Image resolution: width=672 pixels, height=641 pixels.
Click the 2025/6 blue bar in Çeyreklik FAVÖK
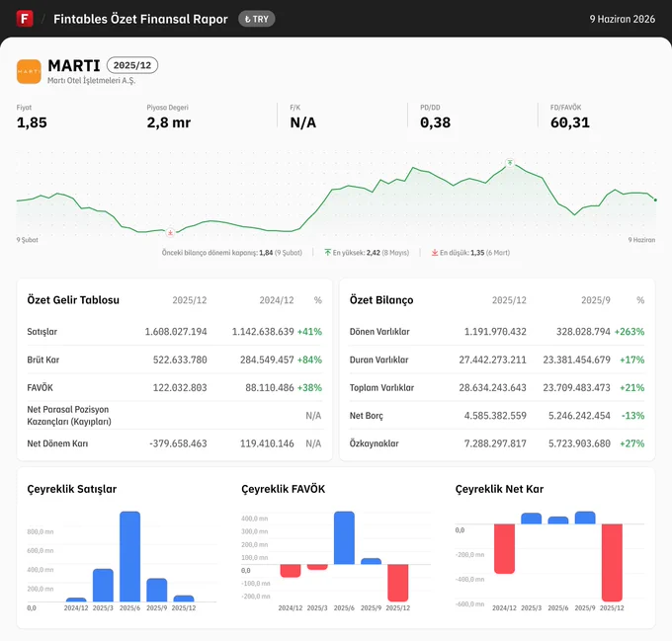[344, 538]
